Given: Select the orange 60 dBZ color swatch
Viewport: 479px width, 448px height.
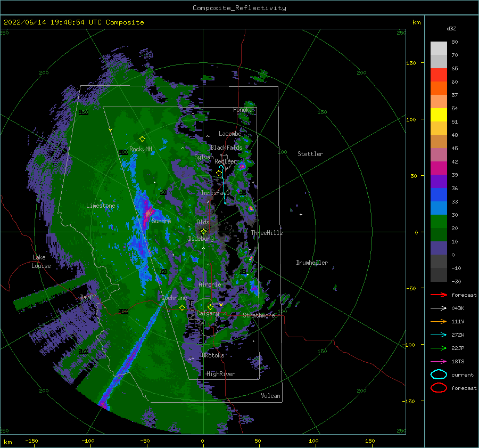Looking at the screenshot, I should 439,88.
